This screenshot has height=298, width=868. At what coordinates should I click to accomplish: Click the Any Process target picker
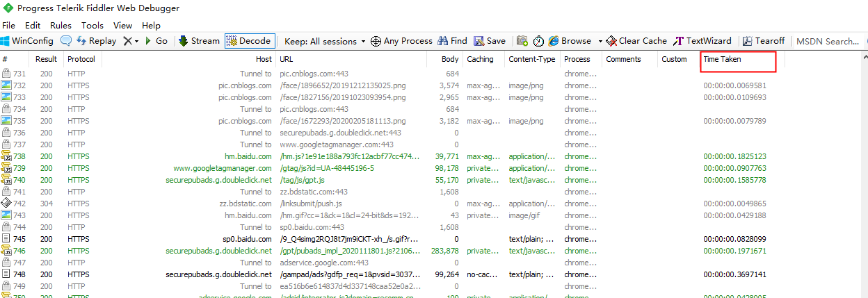401,41
